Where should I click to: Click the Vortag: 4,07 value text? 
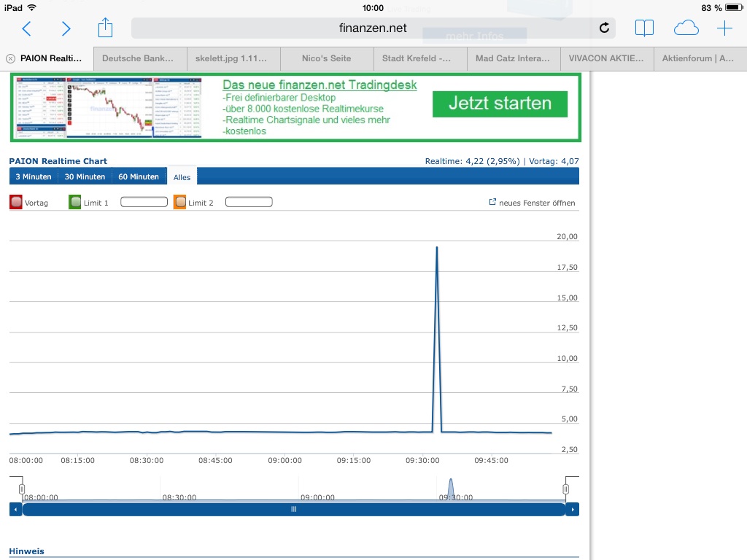tap(554, 161)
